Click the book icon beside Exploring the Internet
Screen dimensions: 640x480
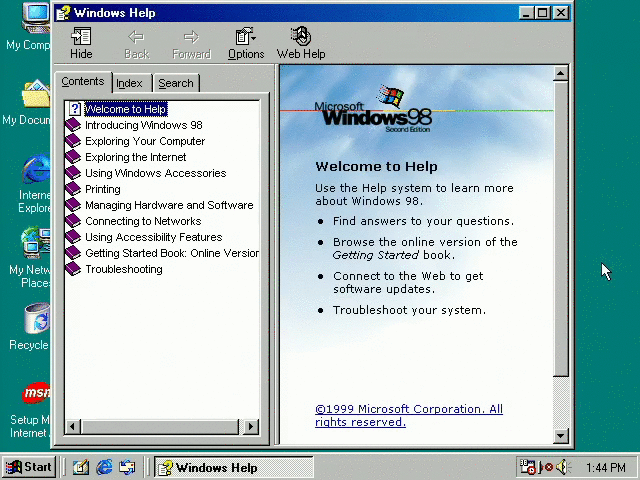pyautogui.click(x=73, y=157)
